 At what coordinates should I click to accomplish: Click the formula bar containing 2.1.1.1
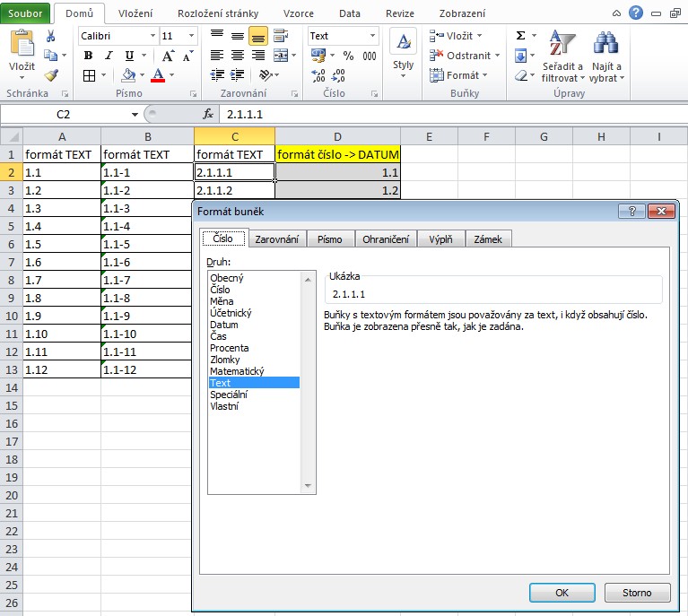[454, 115]
